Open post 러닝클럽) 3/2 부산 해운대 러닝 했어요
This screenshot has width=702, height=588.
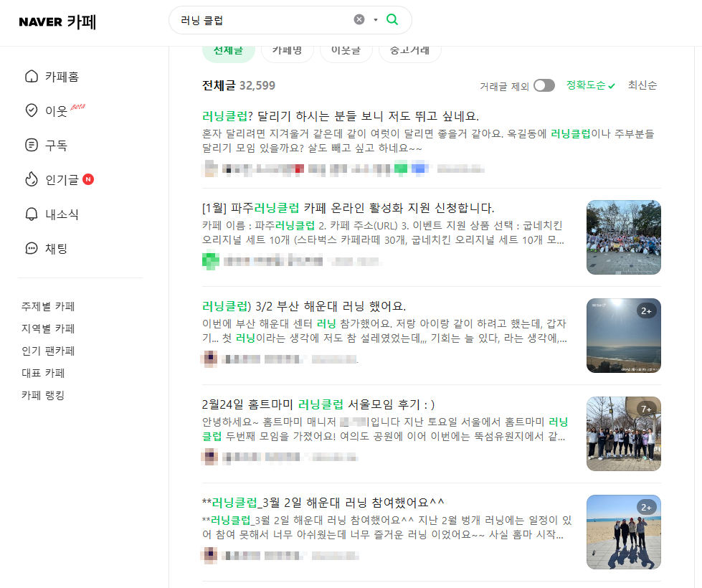click(304, 306)
